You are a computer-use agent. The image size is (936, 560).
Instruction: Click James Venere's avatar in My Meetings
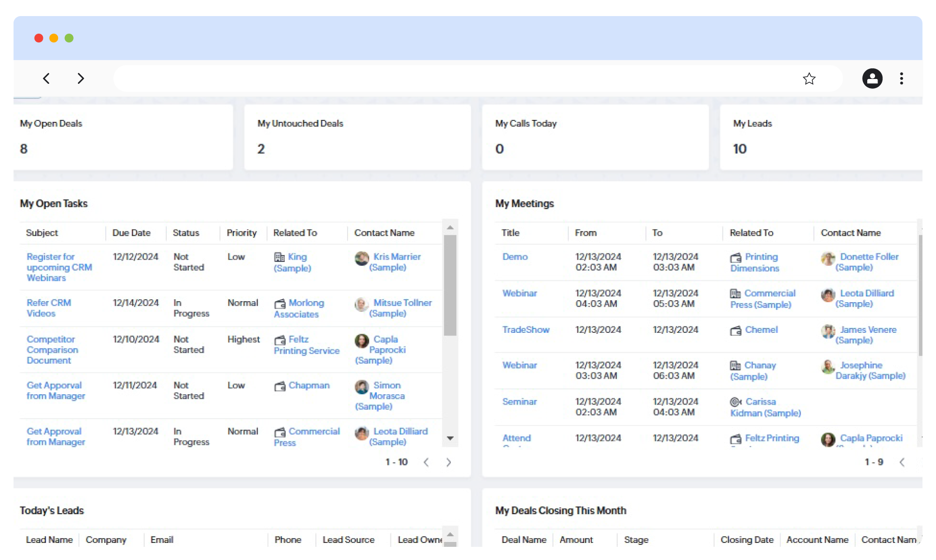click(x=827, y=331)
